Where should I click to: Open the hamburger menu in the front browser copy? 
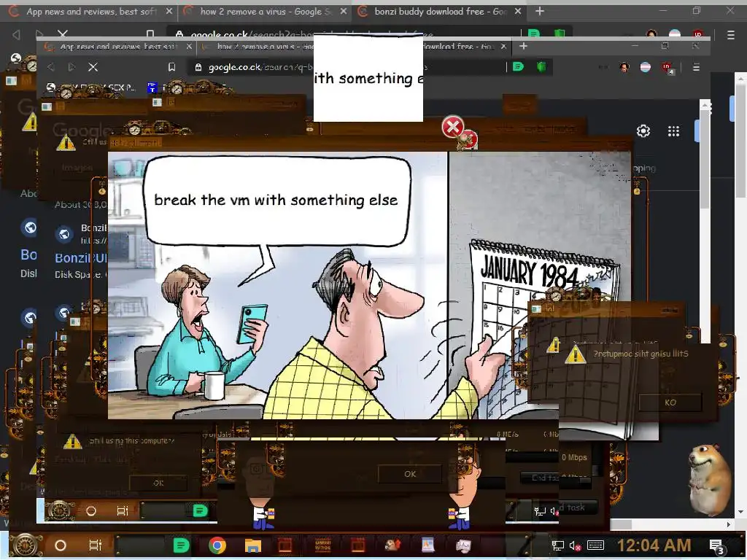point(696,67)
